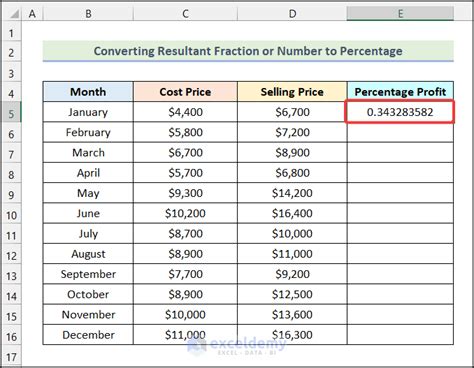
Task: Select empty Percentage Profit cell for December
Action: [x=400, y=335]
